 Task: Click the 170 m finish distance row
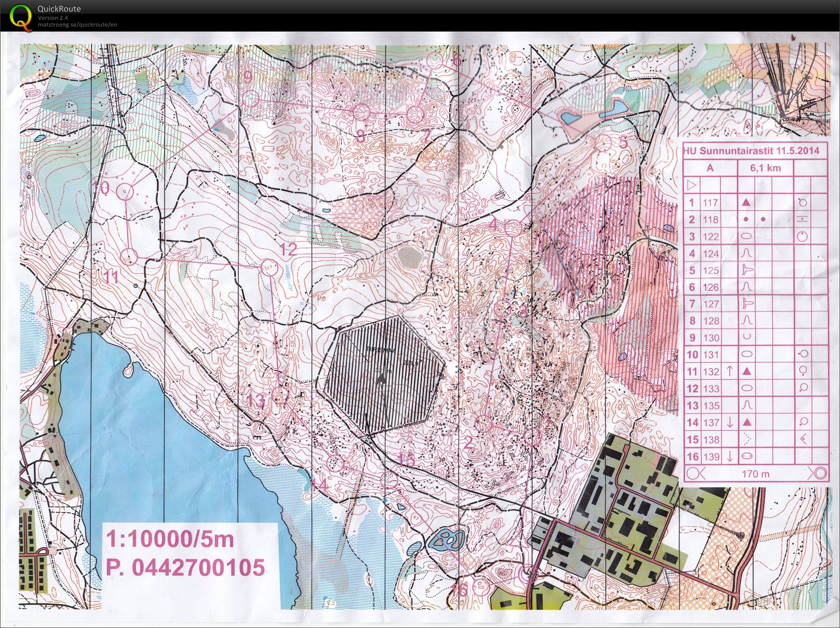756,474
